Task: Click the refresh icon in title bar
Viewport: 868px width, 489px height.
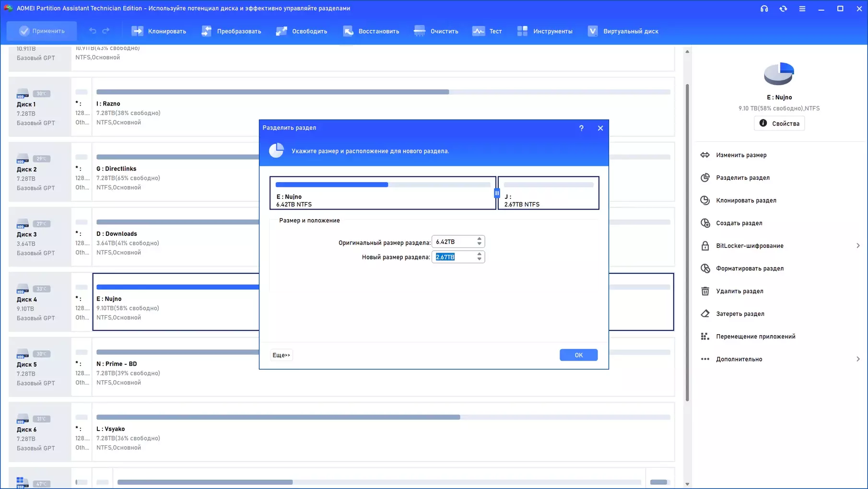Action: 783,9
